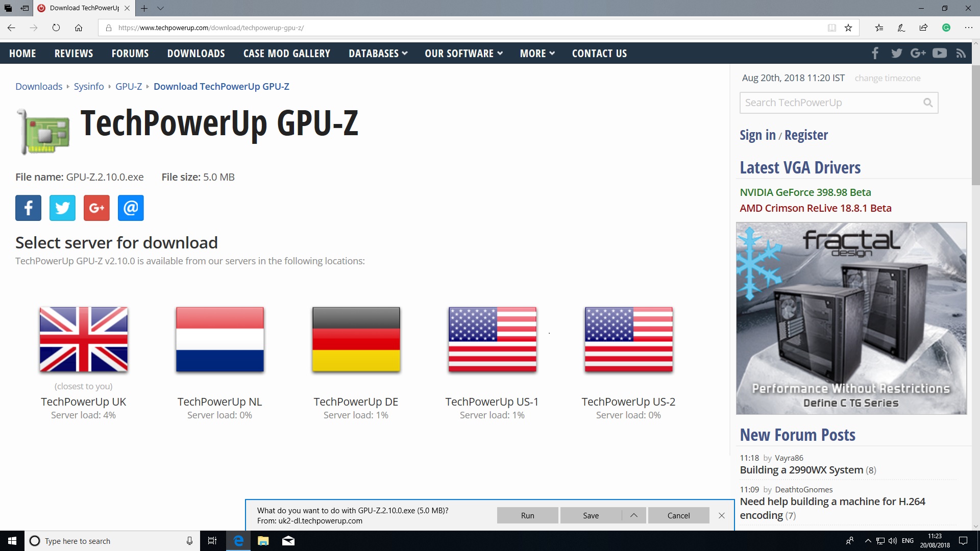Open RSS feed icon in header
The image size is (980, 551).
pyautogui.click(x=961, y=53)
